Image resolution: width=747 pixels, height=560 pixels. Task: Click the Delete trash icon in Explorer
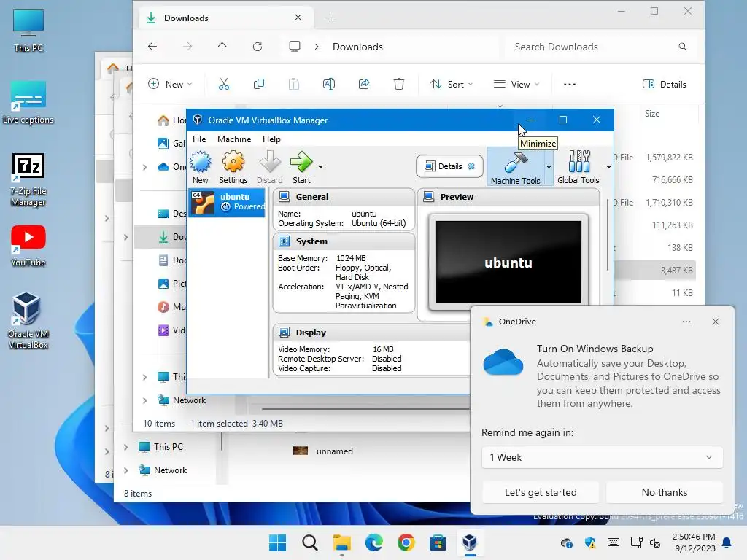coord(399,85)
